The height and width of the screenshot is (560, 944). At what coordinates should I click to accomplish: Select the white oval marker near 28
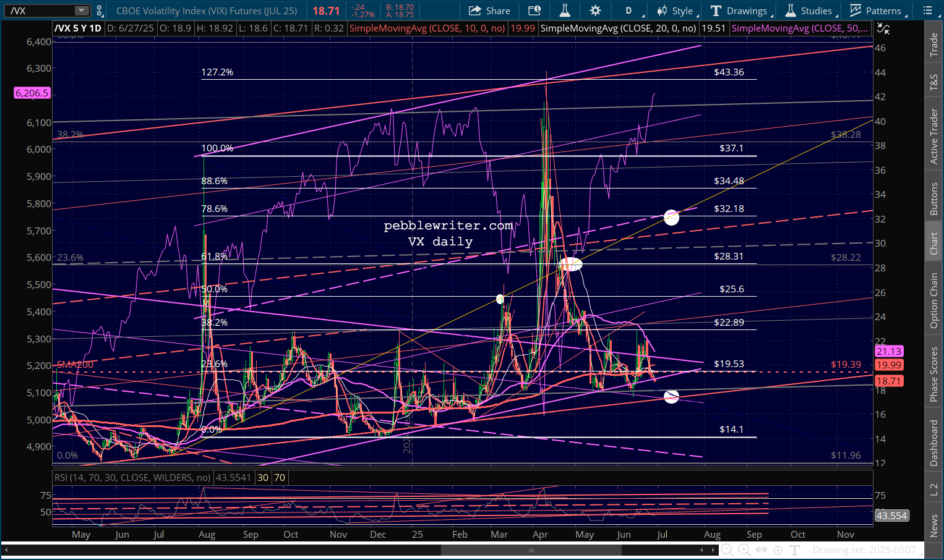coord(570,265)
